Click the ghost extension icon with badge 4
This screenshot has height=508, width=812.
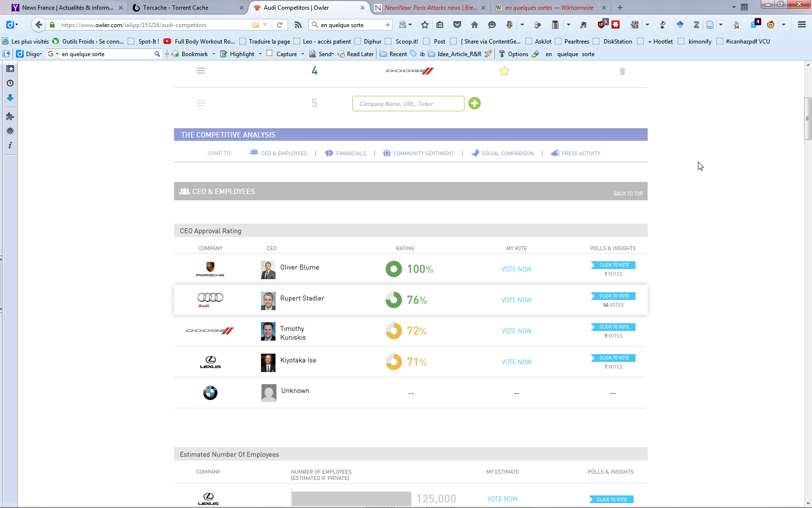pyautogui.click(x=754, y=24)
